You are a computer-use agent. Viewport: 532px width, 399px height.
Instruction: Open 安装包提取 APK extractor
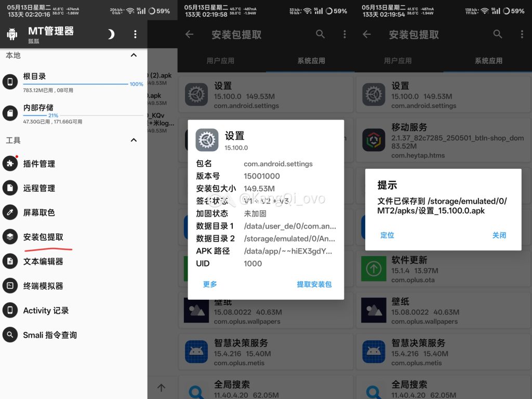coord(43,237)
